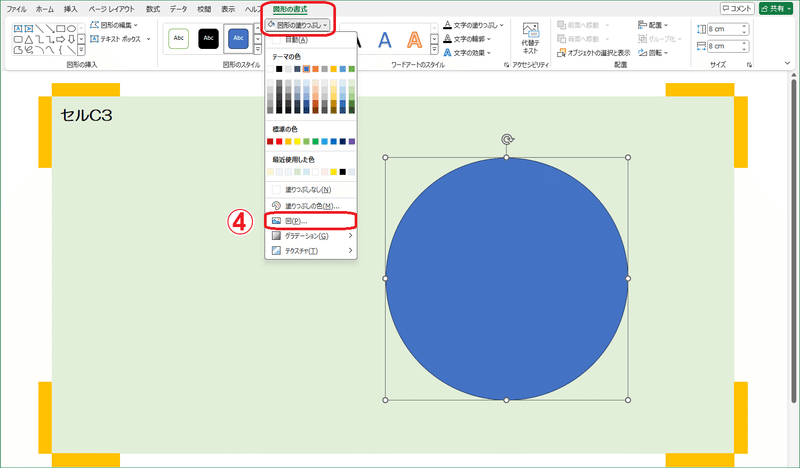Viewport: 800px width, 468px height.
Task: Click the コメント button
Action: 737,9
